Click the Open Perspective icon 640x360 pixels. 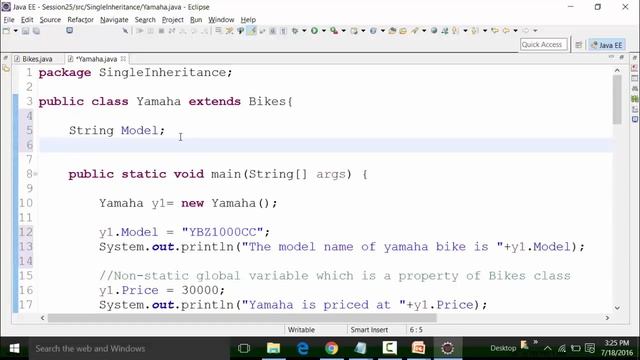coord(579,45)
